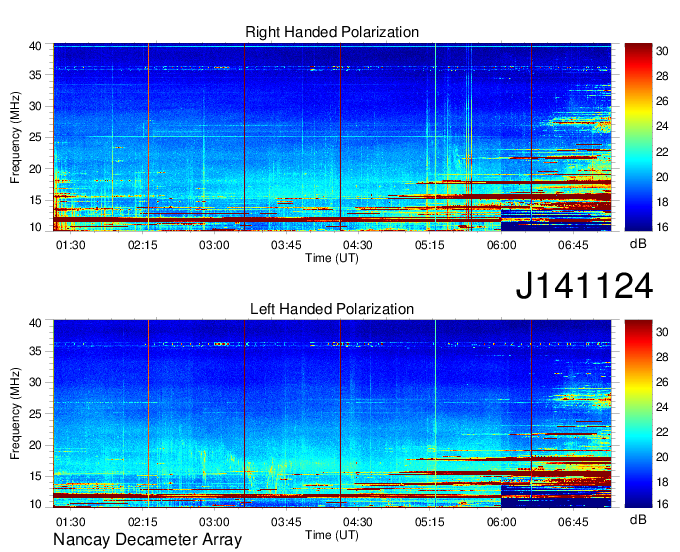Click the dB unit label under top color bar

(638, 244)
